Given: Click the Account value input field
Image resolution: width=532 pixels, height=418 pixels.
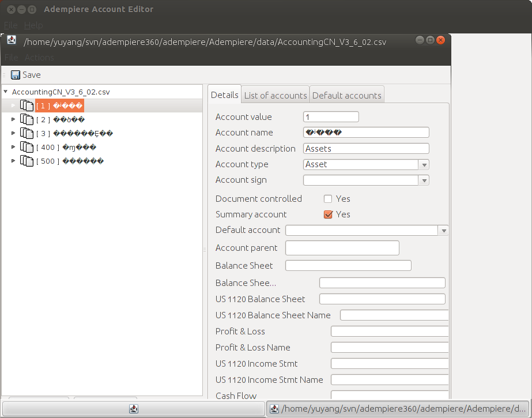Looking at the screenshot, I should click(331, 117).
